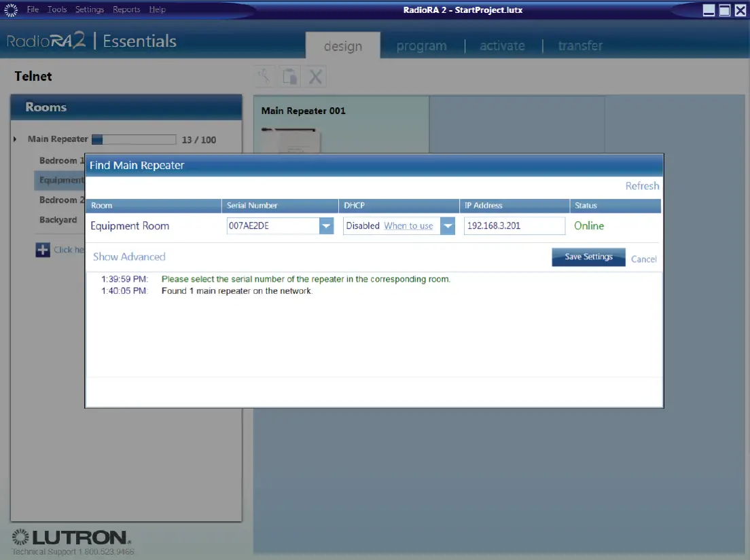The width and height of the screenshot is (750, 560).
Task: Click the Room column header
Action: point(154,206)
